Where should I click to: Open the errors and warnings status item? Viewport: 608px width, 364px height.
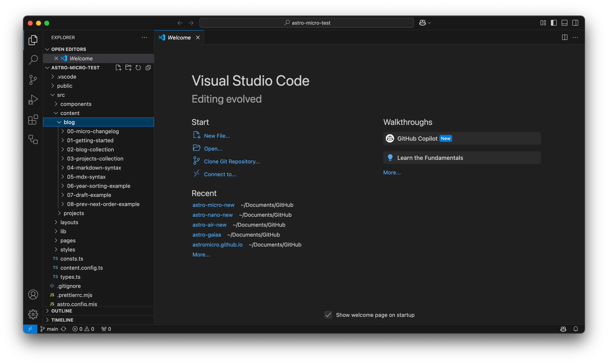pos(83,329)
